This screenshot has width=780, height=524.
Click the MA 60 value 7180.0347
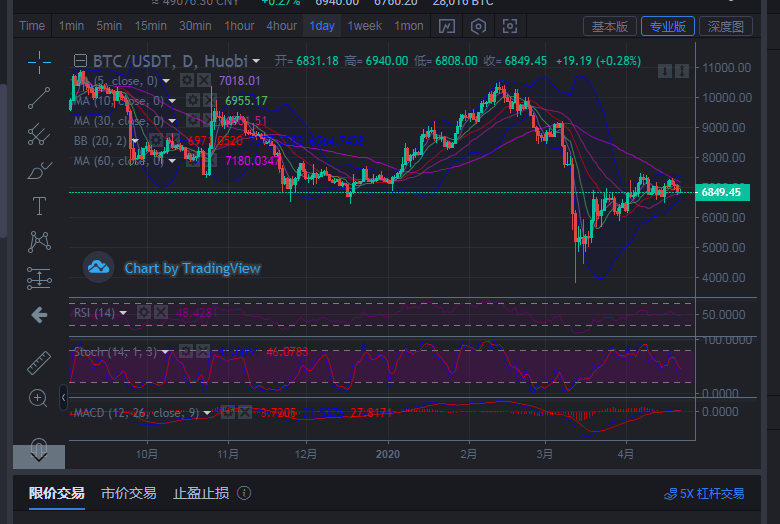pyautogui.click(x=252, y=161)
